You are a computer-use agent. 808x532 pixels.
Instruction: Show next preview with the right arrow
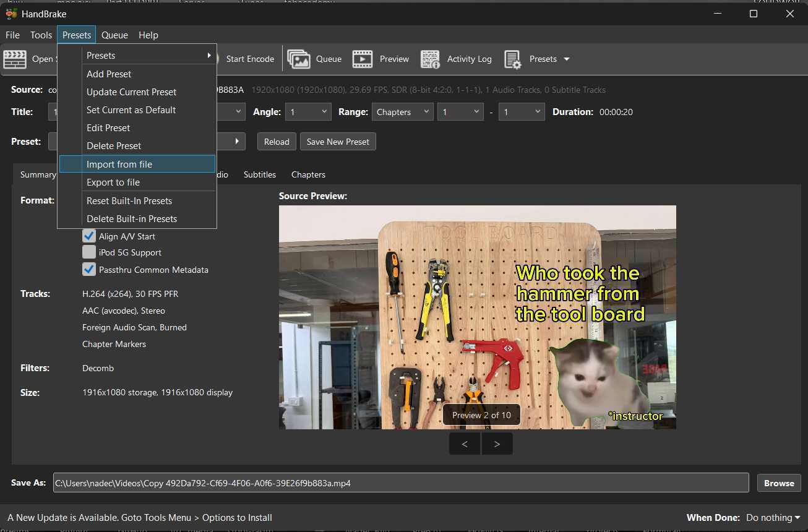[x=497, y=444]
